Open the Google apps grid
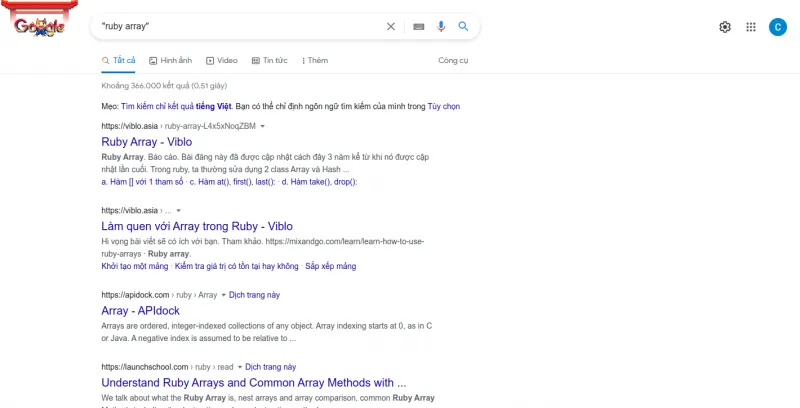Image resolution: width=800 pixels, height=408 pixels. click(x=751, y=27)
